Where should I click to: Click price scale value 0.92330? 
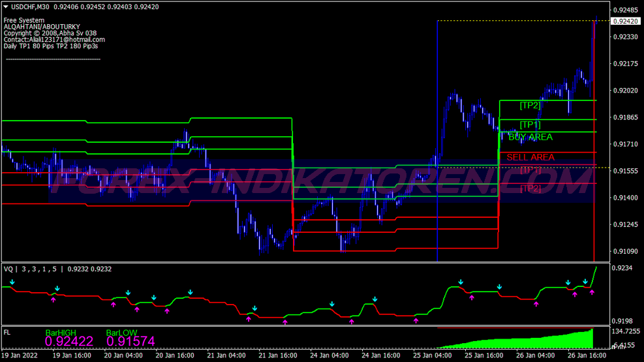pyautogui.click(x=626, y=37)
